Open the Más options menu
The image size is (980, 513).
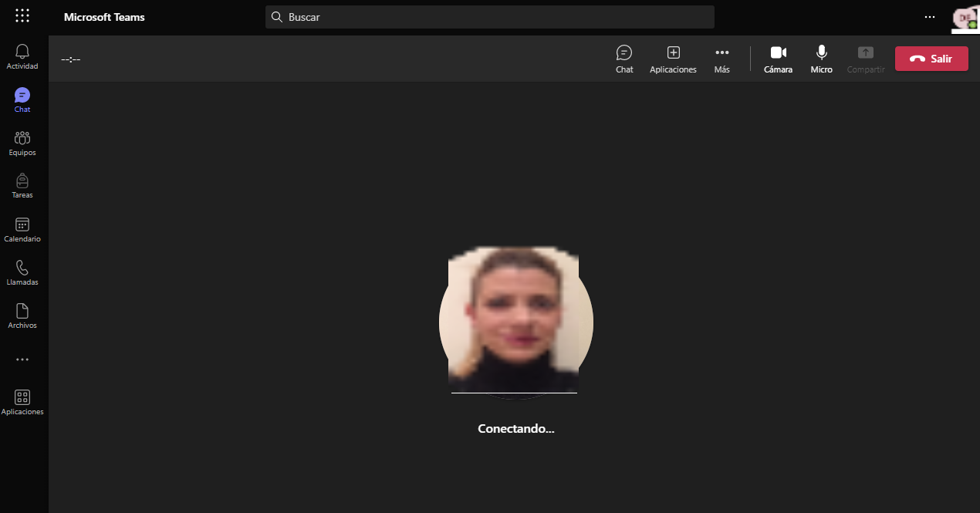pyautogui.click(x=722, y=59)
